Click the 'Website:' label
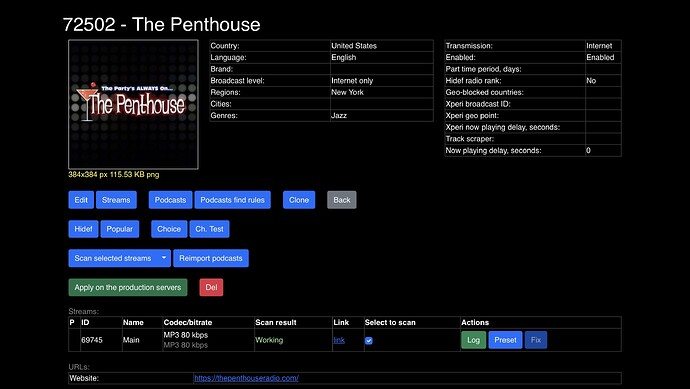690x389 pixels. coord(84,378)
